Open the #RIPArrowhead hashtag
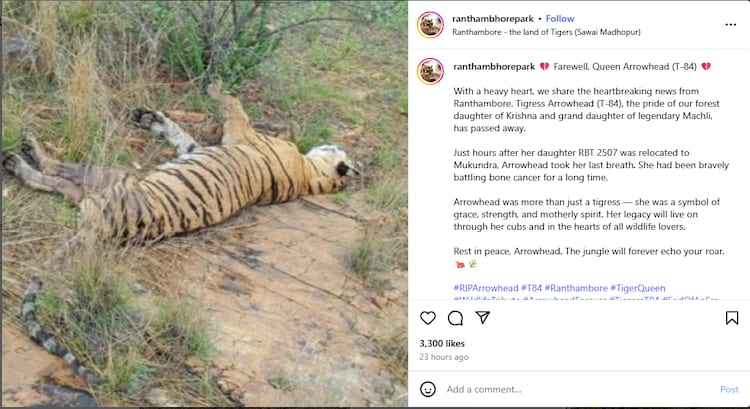The image size is (750, 409). 486,288
